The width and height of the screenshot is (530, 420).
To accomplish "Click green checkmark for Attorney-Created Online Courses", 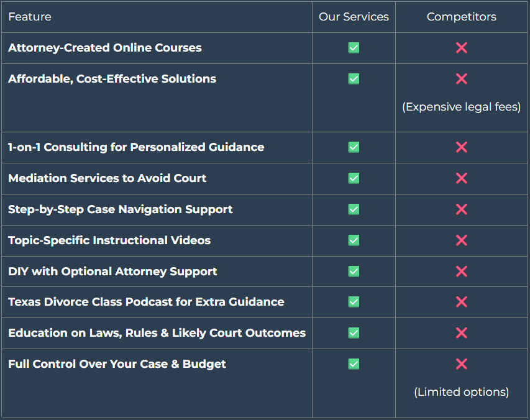I will [x=354, y=48].
